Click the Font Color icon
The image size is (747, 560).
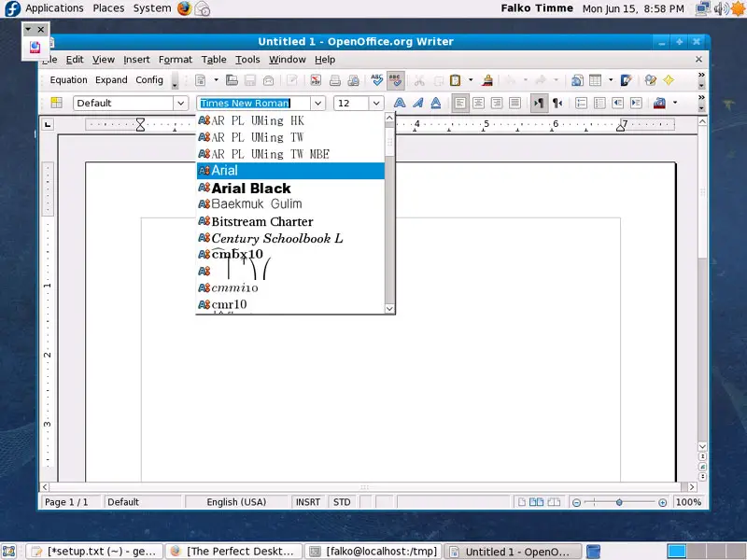tap(660, 103)
